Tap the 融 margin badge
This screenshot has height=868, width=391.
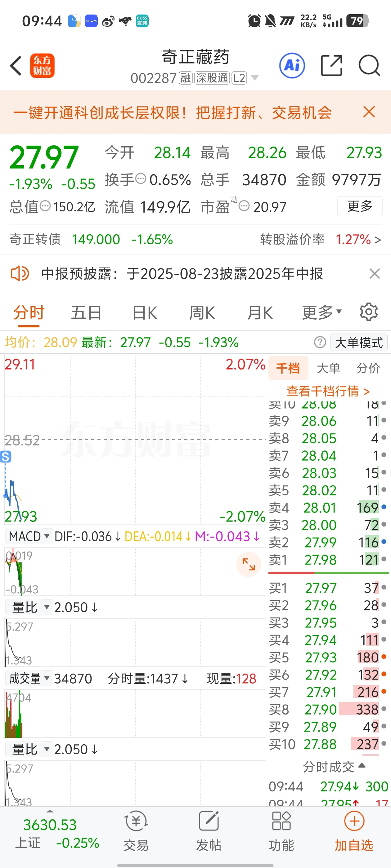pos(185,78)
